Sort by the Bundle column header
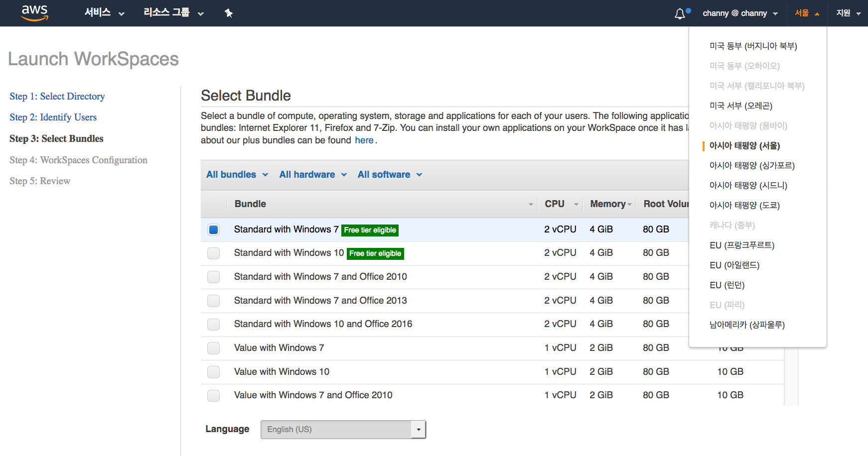Screen dimensions: 868x456 point(382,204)
